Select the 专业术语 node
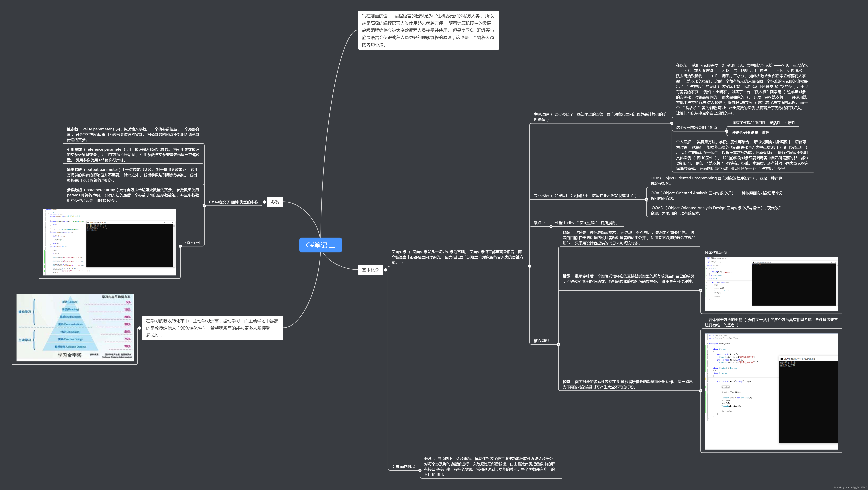This screenshot has height=490, width=868. (x=587, y=196)
